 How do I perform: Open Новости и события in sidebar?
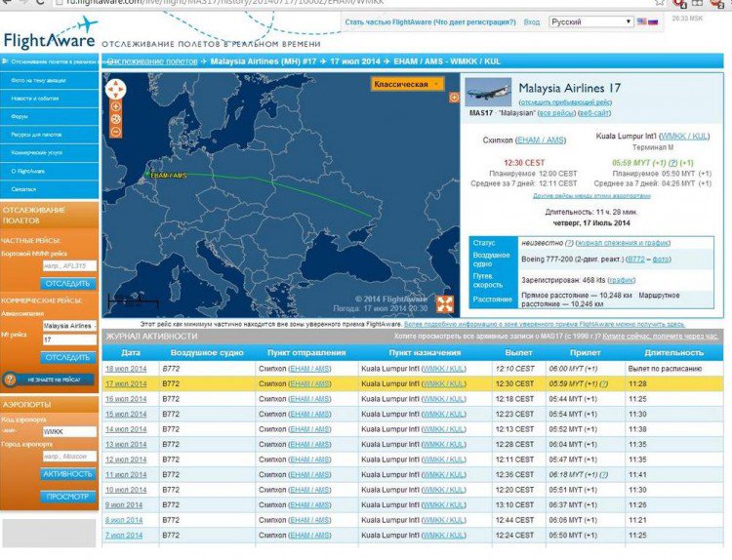pos(29,99)
